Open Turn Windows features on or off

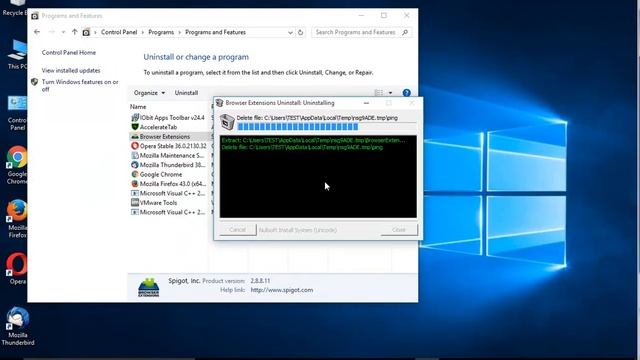point(80,86)
